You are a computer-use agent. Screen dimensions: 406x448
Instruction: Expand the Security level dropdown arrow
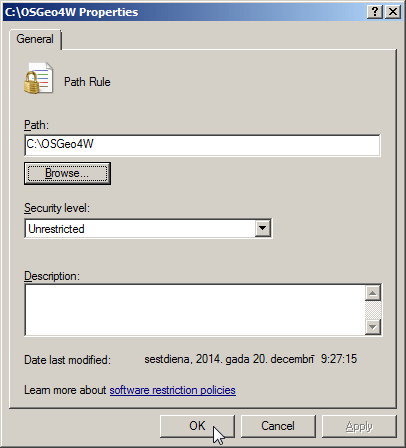pyautogui.click(x=263, y=229)
